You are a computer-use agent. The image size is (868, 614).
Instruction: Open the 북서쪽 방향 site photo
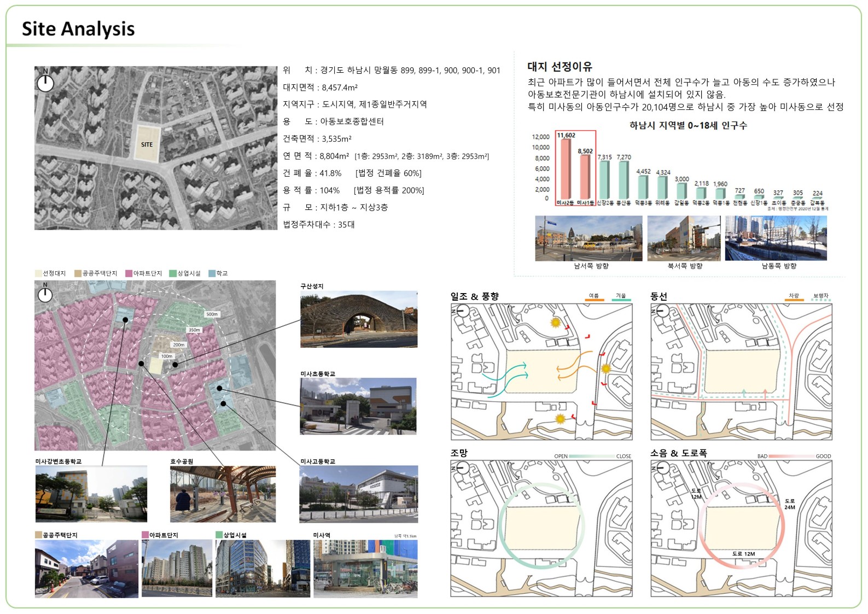point(684,238)
